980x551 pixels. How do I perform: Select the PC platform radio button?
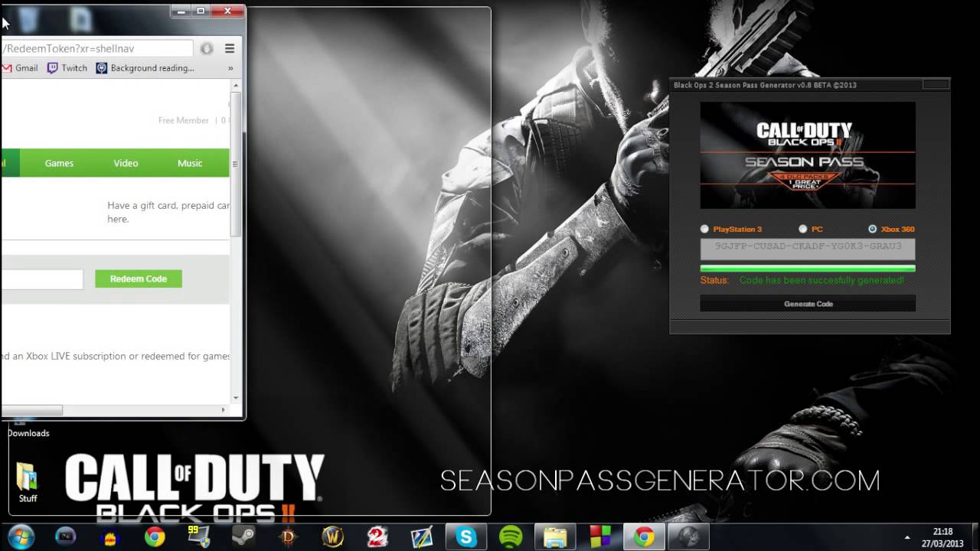point(802,229)
